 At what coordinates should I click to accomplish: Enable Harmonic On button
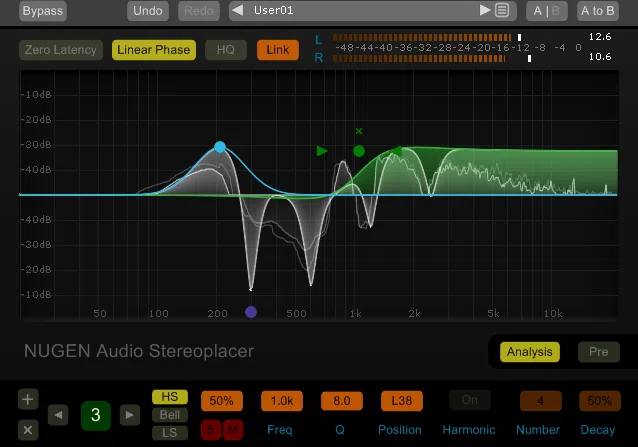point(470,400)
